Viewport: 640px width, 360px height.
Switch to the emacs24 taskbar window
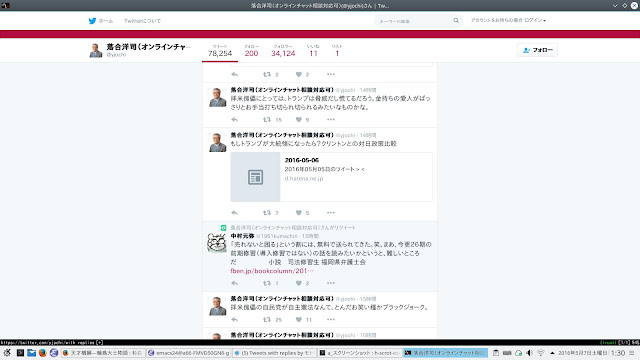pyautogui.click(x=188, y=353)
